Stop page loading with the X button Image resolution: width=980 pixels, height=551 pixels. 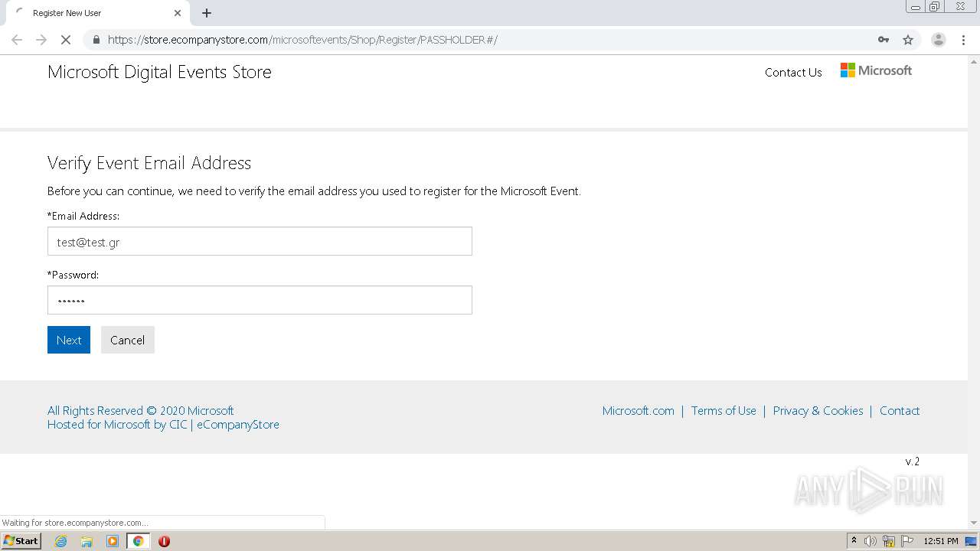click(x=66, y=40)
